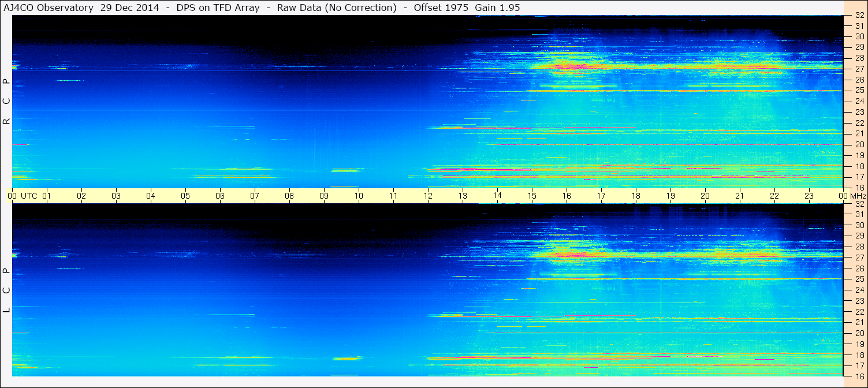Click the 18 hour tick on time axis

(x=636, y=196)
